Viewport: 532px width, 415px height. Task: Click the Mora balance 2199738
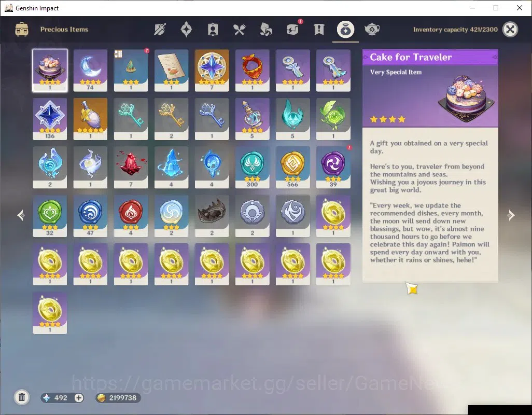[x=118, y=398]
